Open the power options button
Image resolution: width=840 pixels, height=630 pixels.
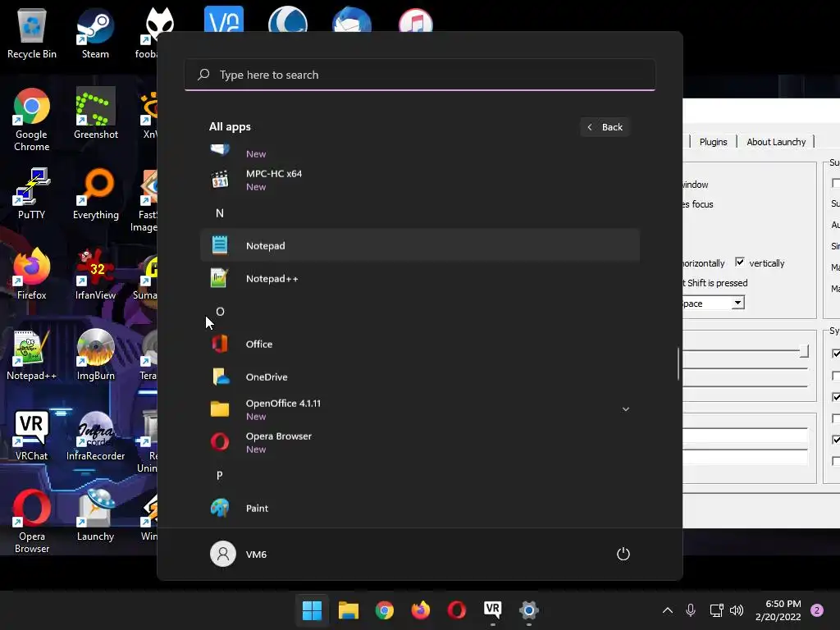[x=623, y=554]
